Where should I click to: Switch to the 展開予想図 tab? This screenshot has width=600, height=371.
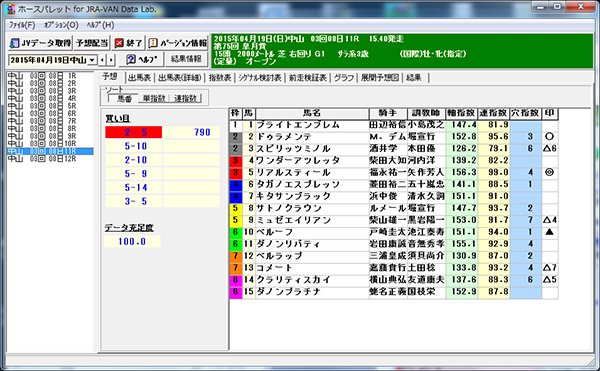(380, 78)
